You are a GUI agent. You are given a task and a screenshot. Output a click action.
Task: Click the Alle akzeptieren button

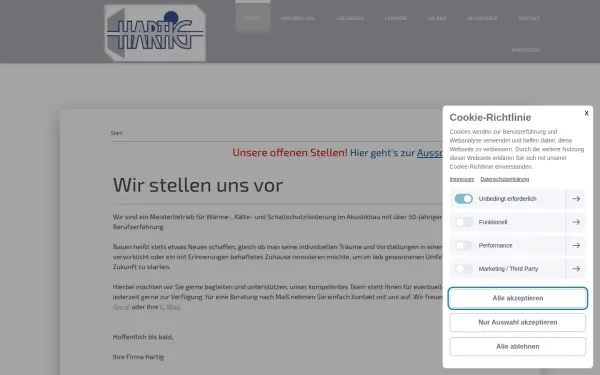pos(517,298)
